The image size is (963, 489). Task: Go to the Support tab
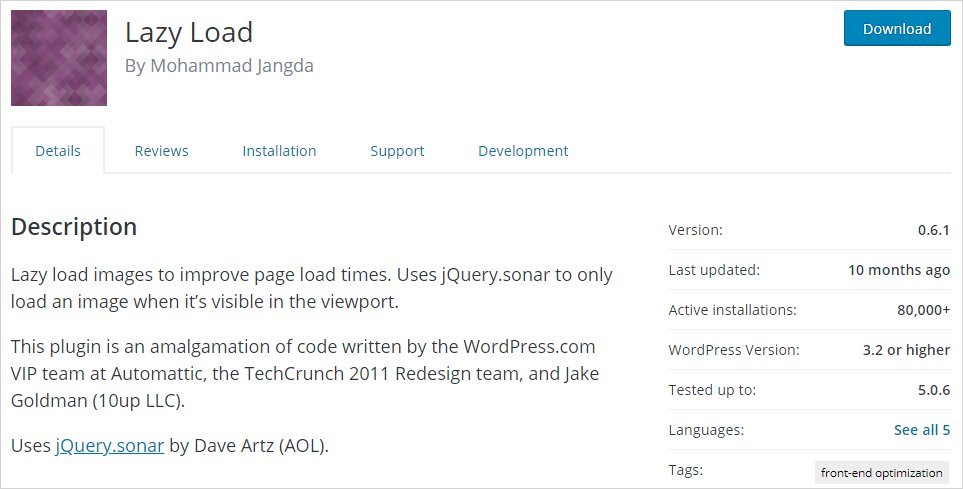coord(397,151)
